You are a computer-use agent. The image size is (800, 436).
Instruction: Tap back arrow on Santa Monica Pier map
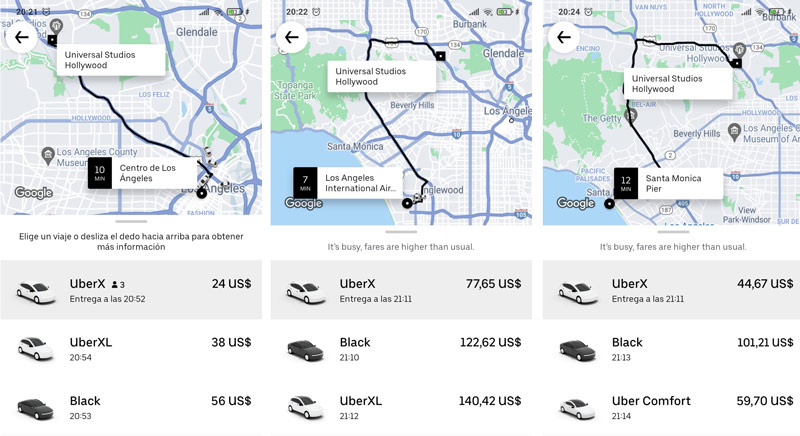pyautogui.click(x=564, y=37)
